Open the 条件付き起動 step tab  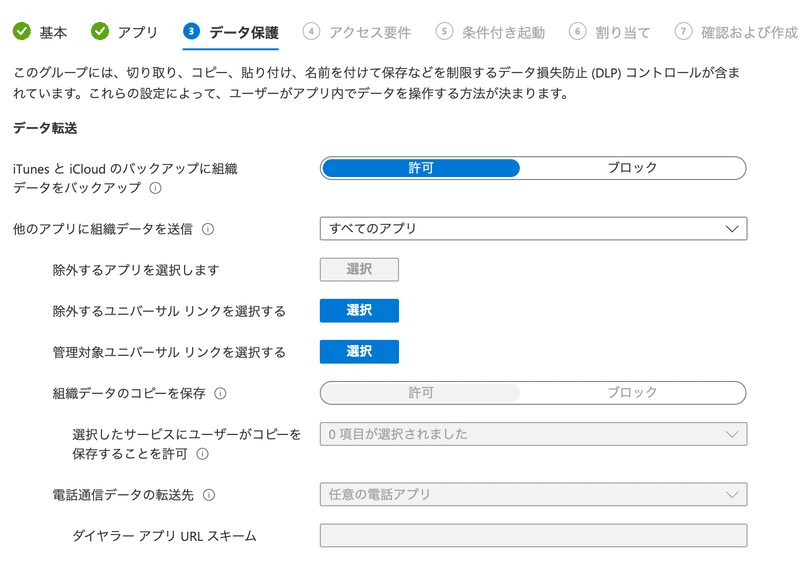(x=490, y=32)
